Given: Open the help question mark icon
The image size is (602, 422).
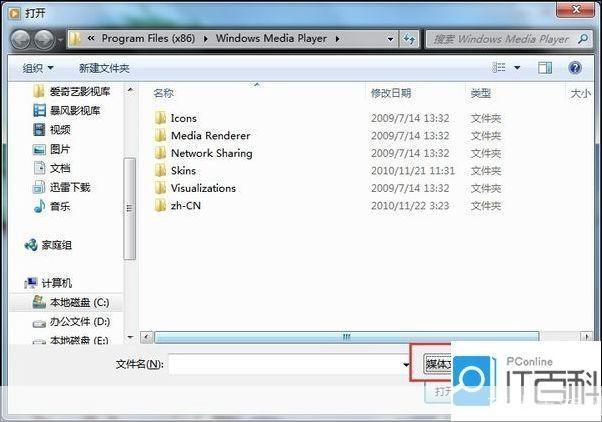Looking at the screenshot, I should (575, 68).
